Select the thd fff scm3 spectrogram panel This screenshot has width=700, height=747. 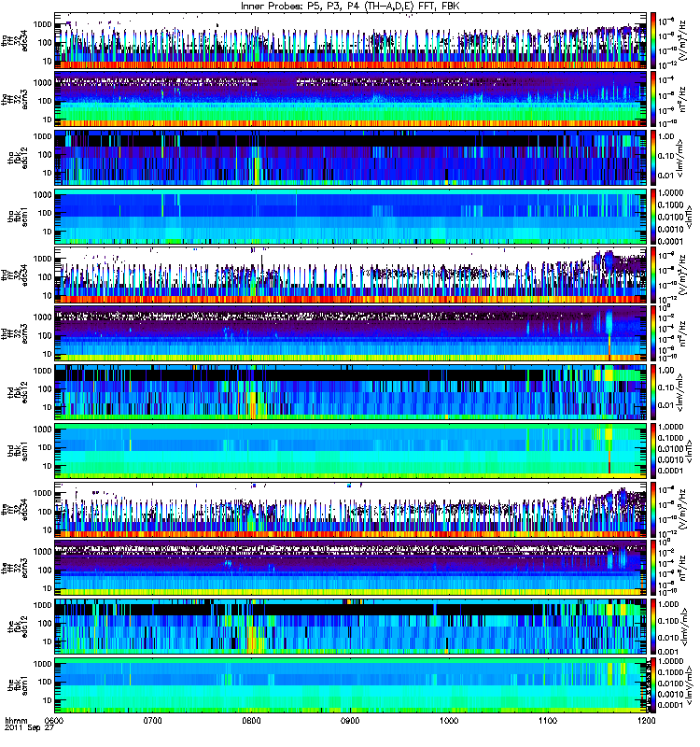point(351,333)
